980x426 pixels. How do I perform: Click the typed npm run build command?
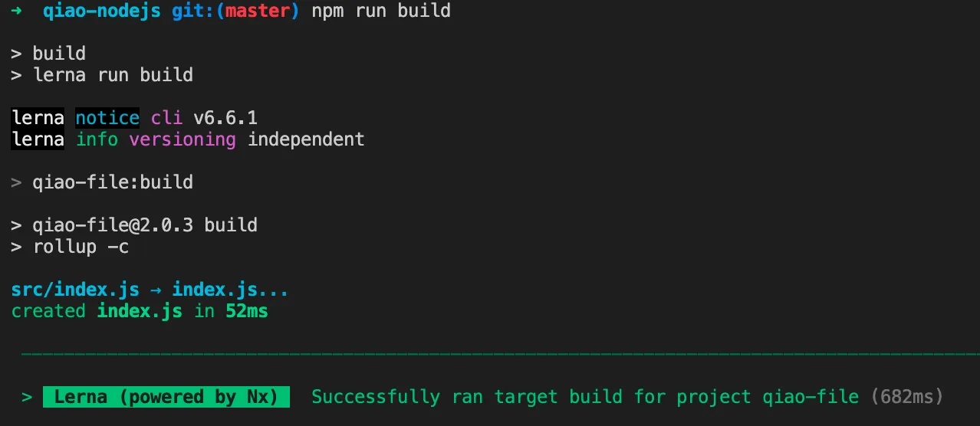point(381,11)
